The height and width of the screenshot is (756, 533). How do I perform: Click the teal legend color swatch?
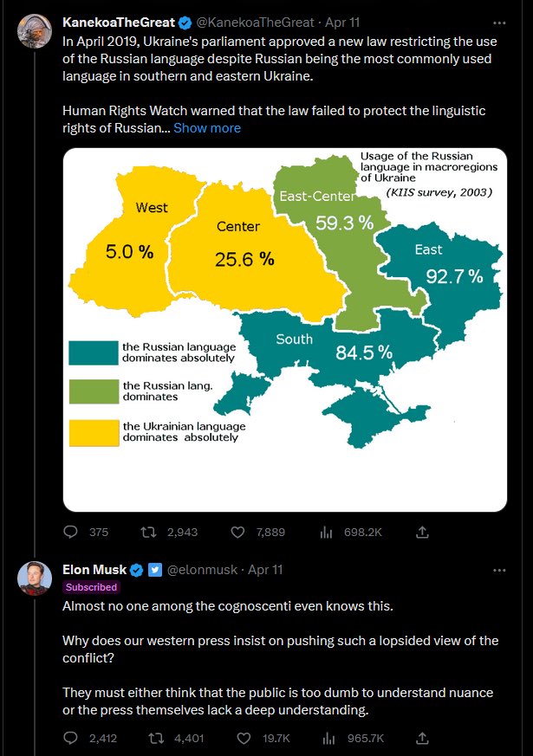94,353
